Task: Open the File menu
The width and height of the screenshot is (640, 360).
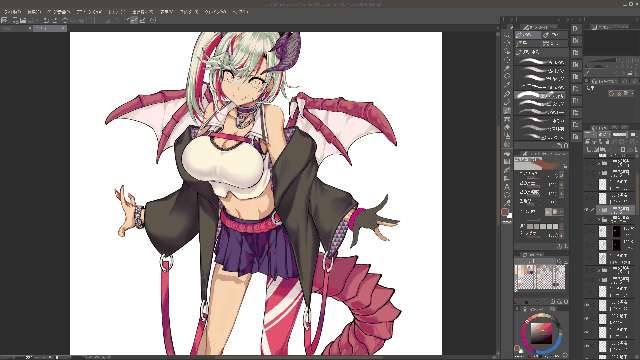Action: coord(12,12)
